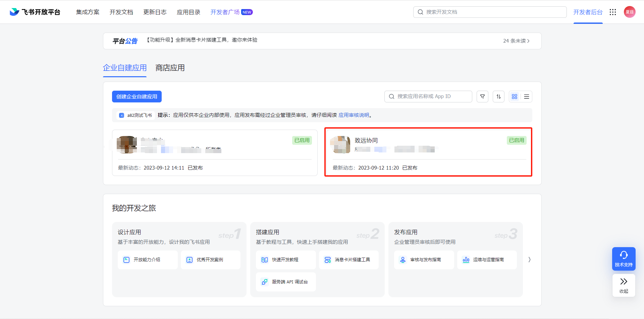Viewport: 644px width, 319px height.
Task: Open the 应用审核说明 link
Action: [354, 115]
